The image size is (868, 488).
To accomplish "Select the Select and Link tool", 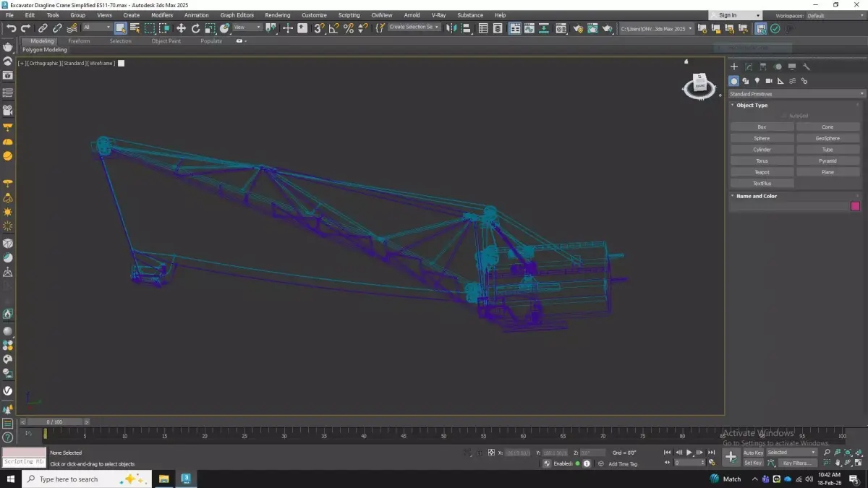I will click(43, 28).
